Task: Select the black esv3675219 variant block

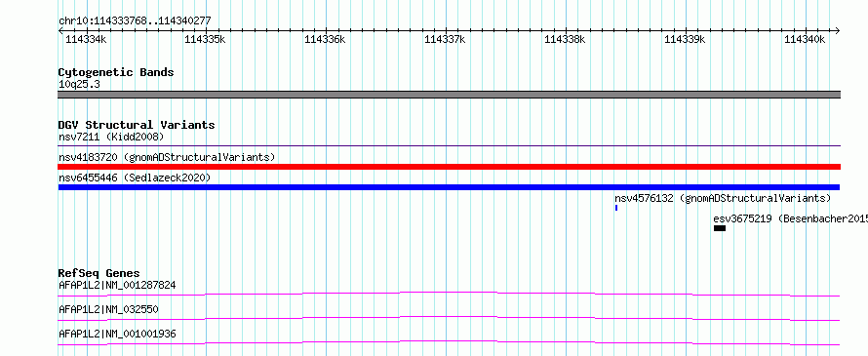Action: 720,228
